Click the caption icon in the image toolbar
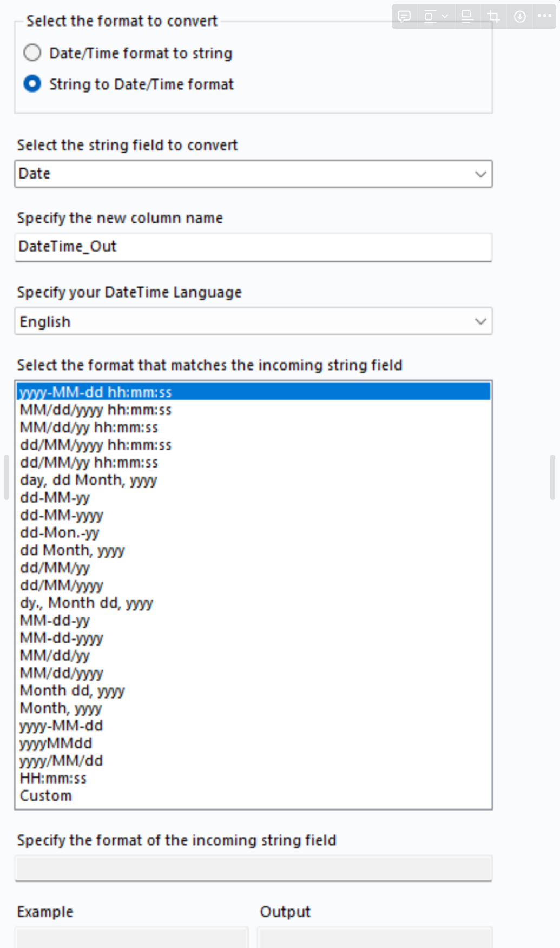This screenshot has height=948, width=560. 467,17
